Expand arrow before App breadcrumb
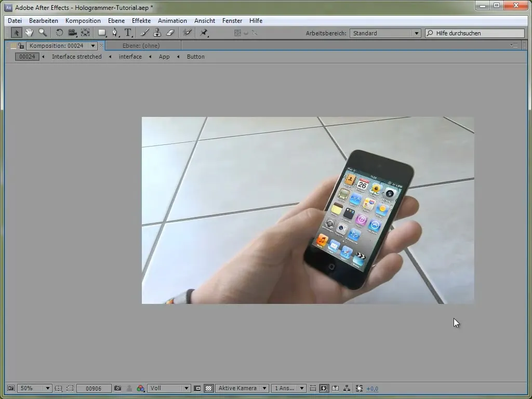 coord(150,57)
